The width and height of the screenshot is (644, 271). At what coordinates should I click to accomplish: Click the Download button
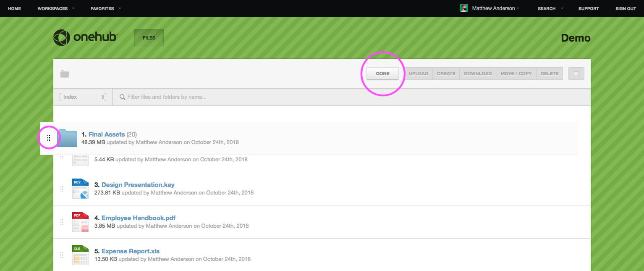478,74
